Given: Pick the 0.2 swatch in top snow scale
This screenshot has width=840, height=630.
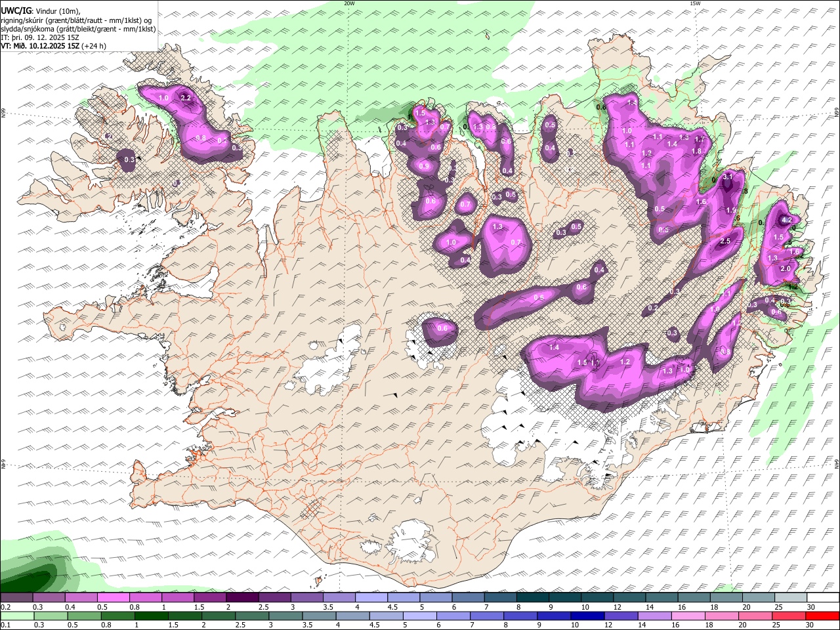Looking at the screenshot, I should pos(16,598).
